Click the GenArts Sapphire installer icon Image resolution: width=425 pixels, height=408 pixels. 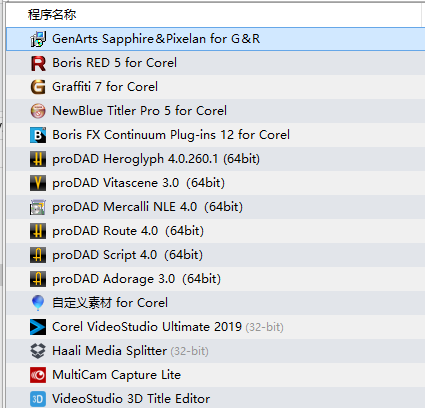tap(38, 39)
